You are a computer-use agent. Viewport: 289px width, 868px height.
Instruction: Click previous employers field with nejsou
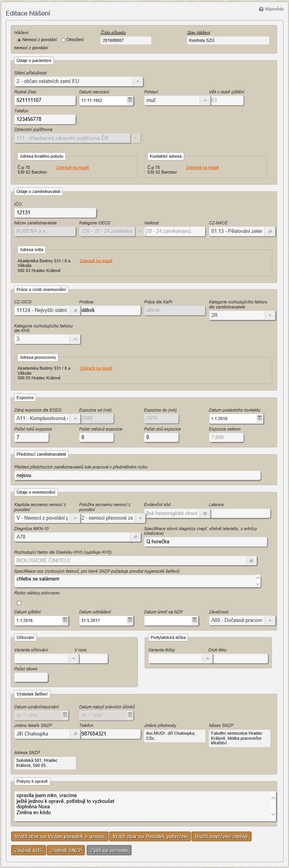[137, 475]
